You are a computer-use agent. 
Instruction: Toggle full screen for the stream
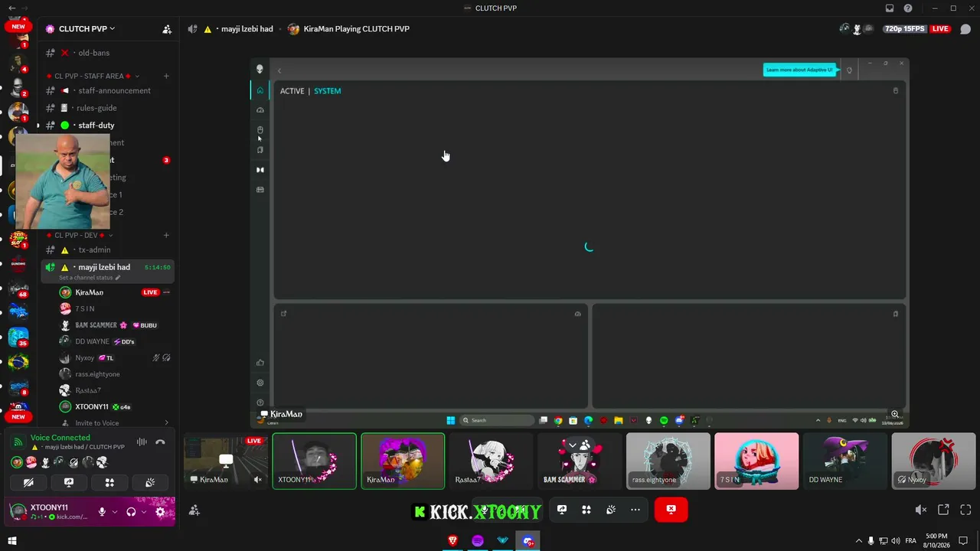(x=965, y=510)
